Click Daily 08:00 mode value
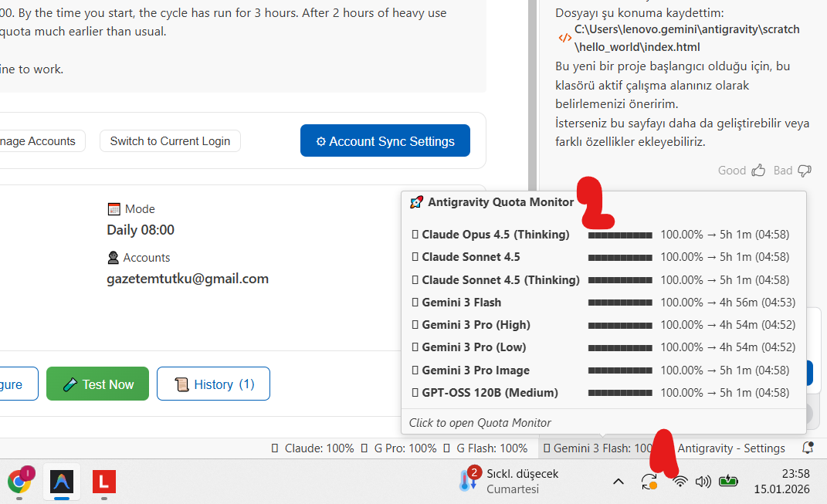Viewport: 827px width, 504px height. coord(141,230)
